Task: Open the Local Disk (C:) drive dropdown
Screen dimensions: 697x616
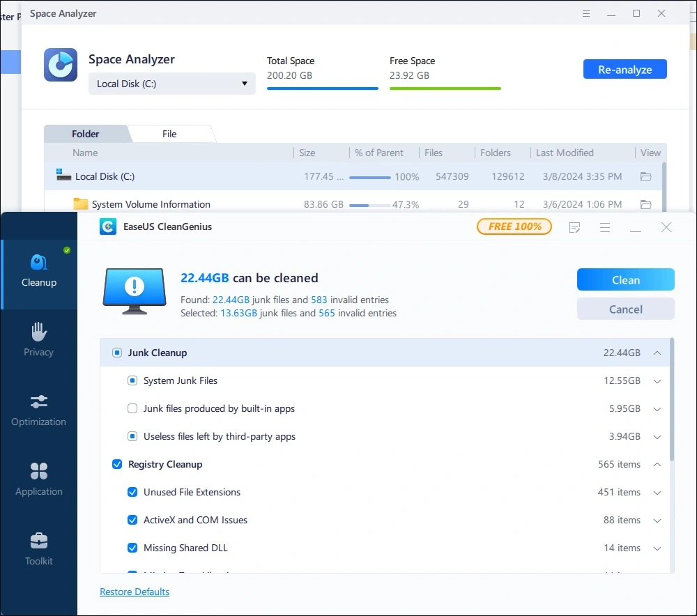Action: (171, 84)
